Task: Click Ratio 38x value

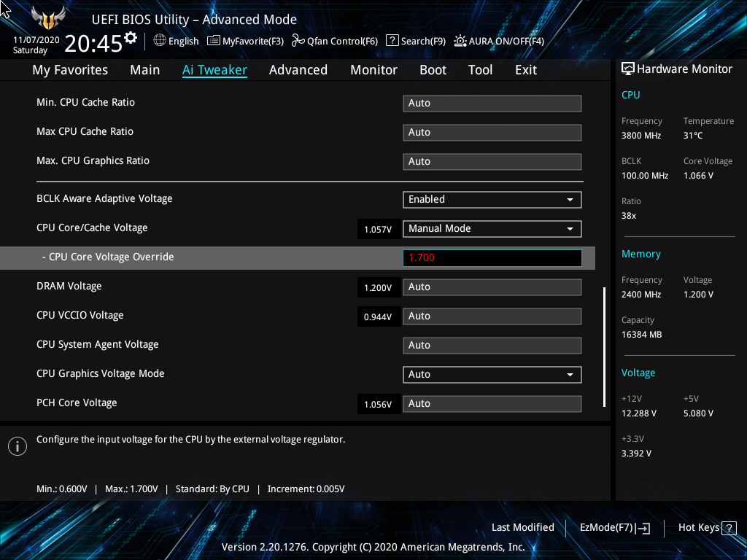Action: 629,216
